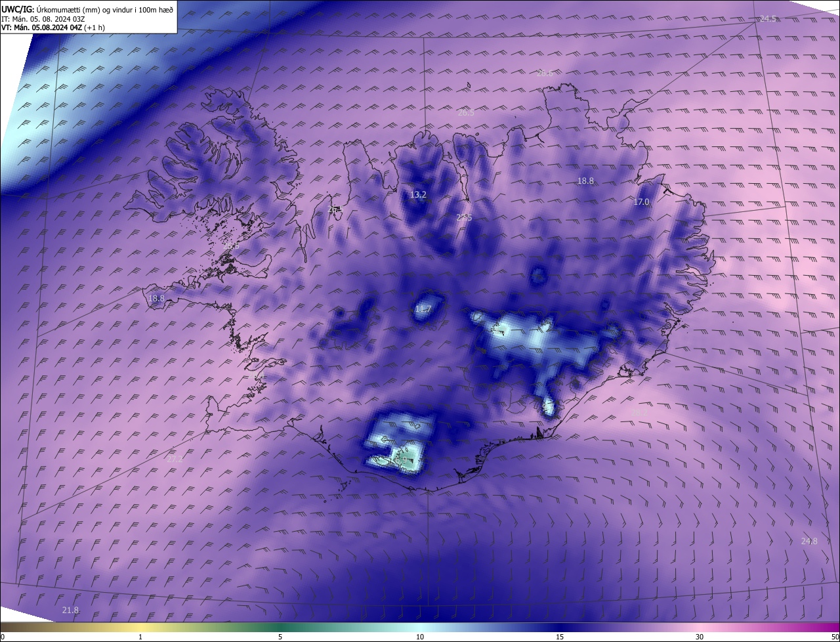Click the 18.8 label off the west coast
The height and width of the screenshot is (642, 840).
[156, 299]
